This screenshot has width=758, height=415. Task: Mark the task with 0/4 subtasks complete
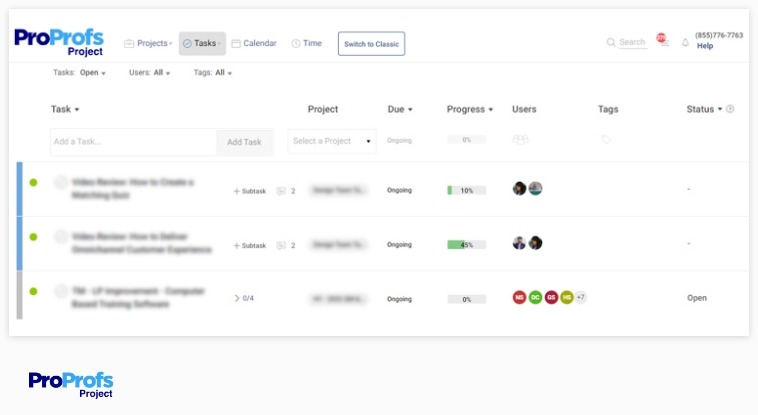[61, 291]
